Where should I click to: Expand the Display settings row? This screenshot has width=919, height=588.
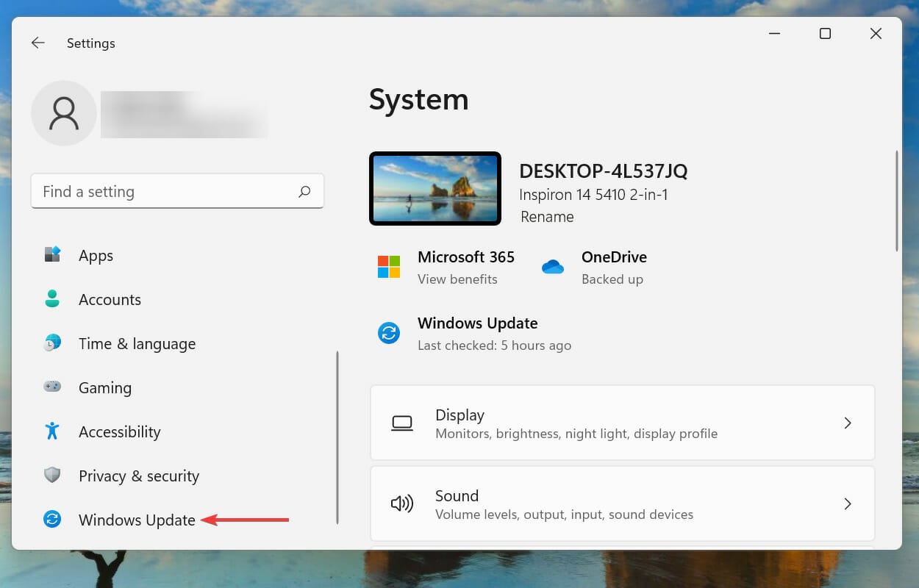click(x=622, y=423)
